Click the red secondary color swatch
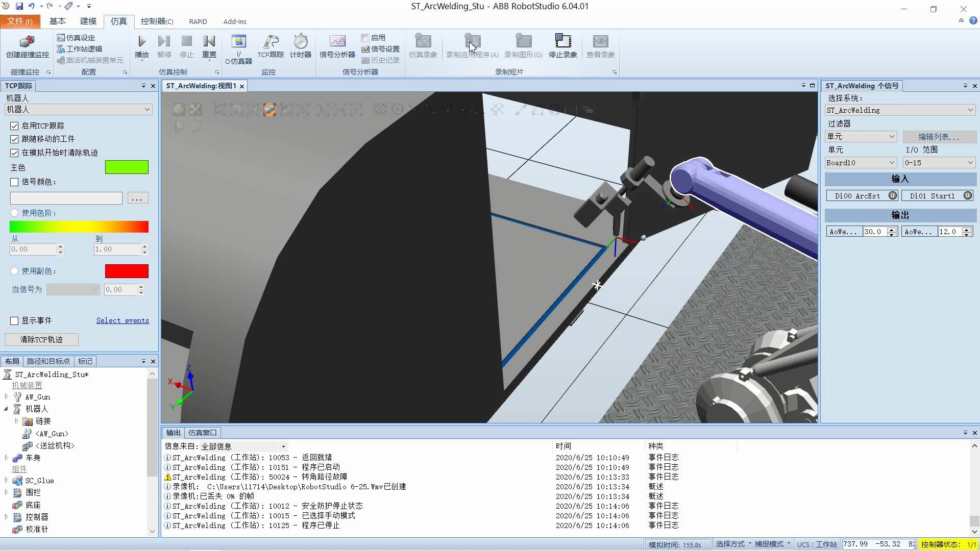 coord(127,271)
